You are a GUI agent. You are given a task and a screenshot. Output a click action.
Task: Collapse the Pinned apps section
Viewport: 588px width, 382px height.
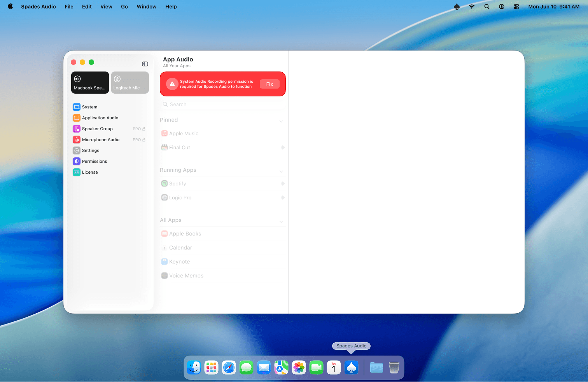tap(281, 121)
